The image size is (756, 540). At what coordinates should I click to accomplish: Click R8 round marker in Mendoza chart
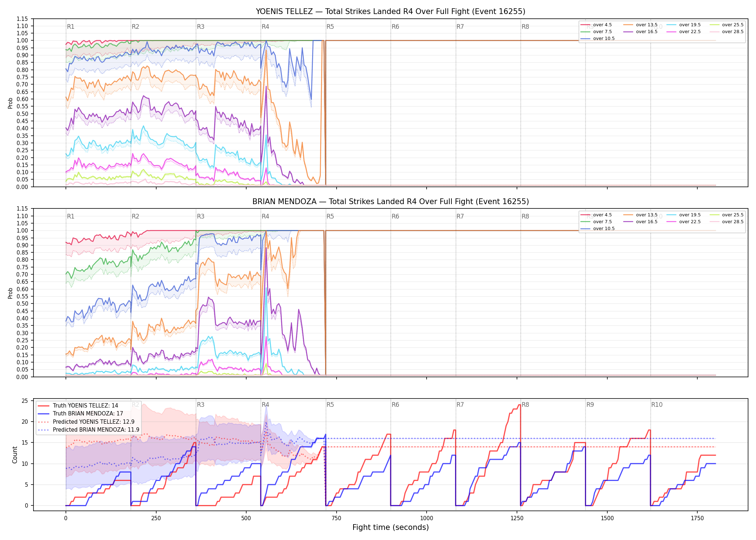coord(525,216)
